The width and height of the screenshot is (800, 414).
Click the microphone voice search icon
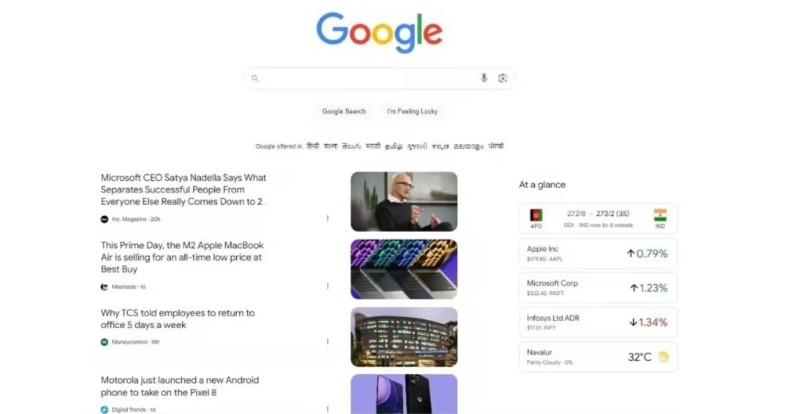pyautogui.click(x=484, y=78)
